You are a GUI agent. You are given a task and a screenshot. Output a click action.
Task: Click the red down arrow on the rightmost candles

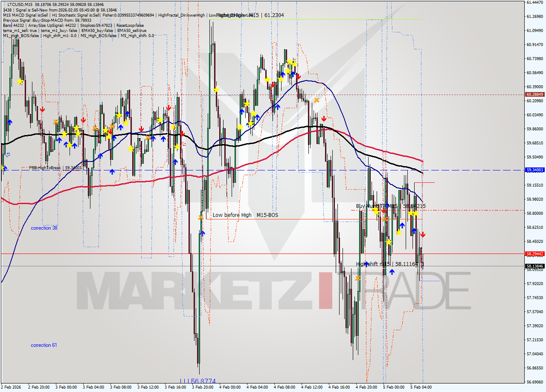click(x=423, y=235)
